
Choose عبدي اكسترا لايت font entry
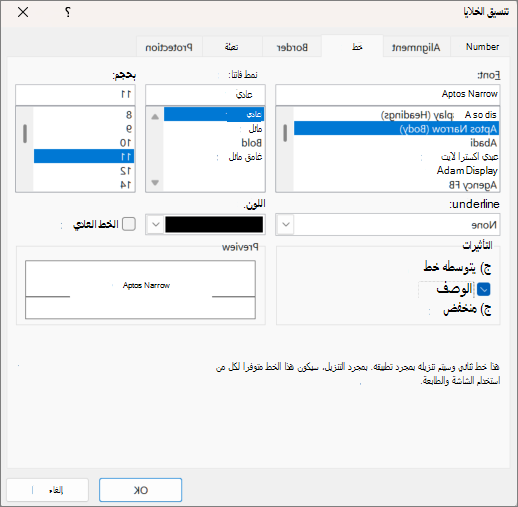click(396, 157)
